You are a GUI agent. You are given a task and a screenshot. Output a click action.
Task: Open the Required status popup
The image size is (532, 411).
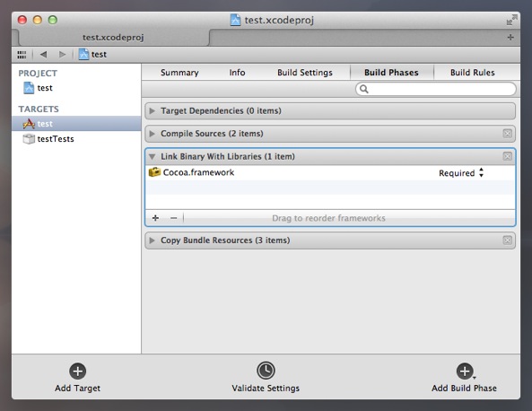[461, 173]
